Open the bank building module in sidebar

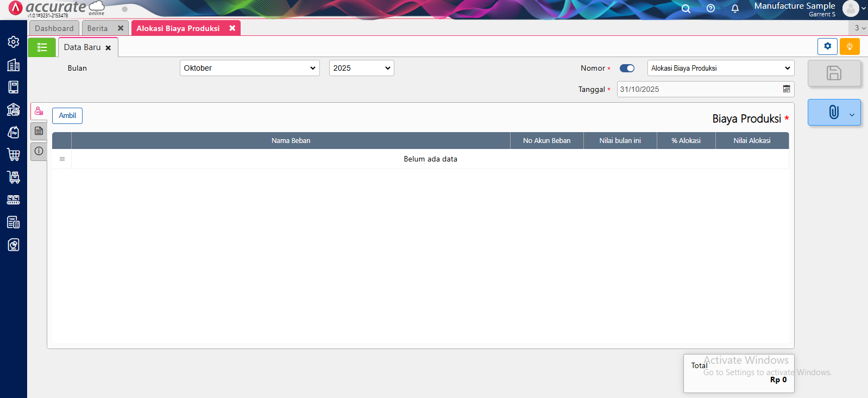click(14, 110)
